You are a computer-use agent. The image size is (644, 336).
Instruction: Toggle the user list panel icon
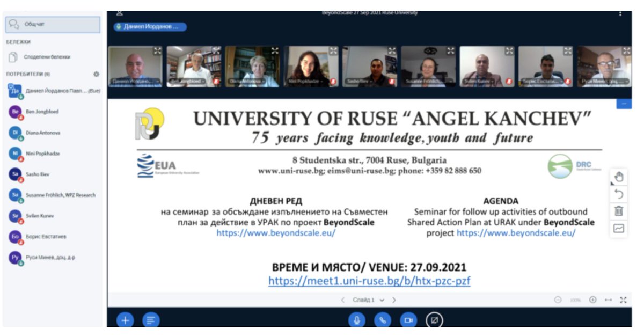120,13
